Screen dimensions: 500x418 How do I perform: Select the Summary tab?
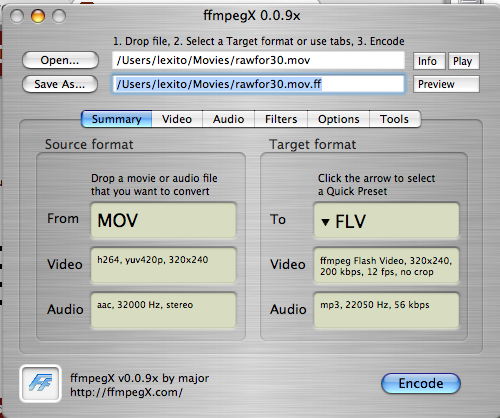click(x=117, y=119)
